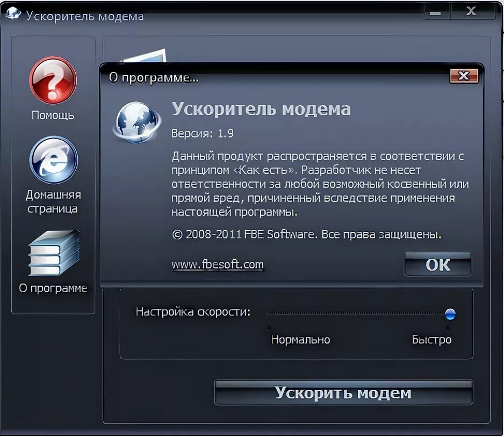
Task: Minimize the Ускоритель модема window
Action: pos(436,12)
